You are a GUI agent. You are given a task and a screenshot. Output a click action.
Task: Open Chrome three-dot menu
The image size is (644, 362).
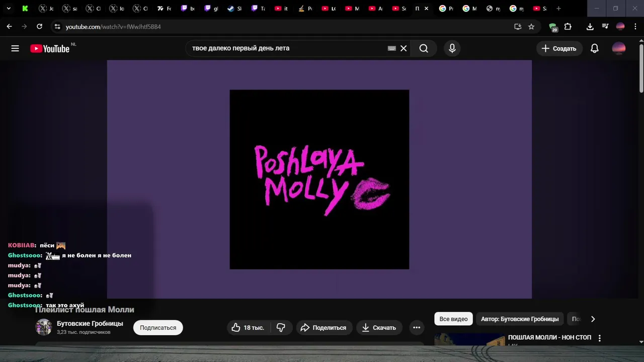[635, 27]
